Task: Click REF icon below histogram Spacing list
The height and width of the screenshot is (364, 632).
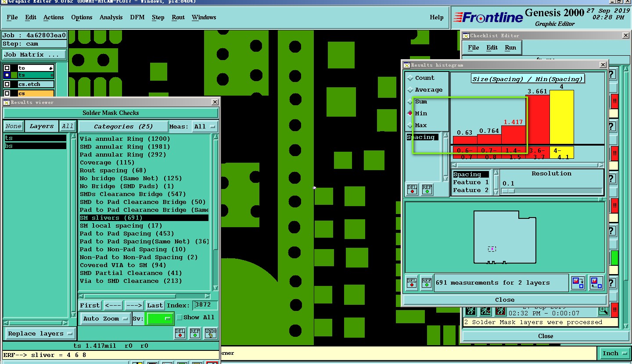Action: (427, 189)
